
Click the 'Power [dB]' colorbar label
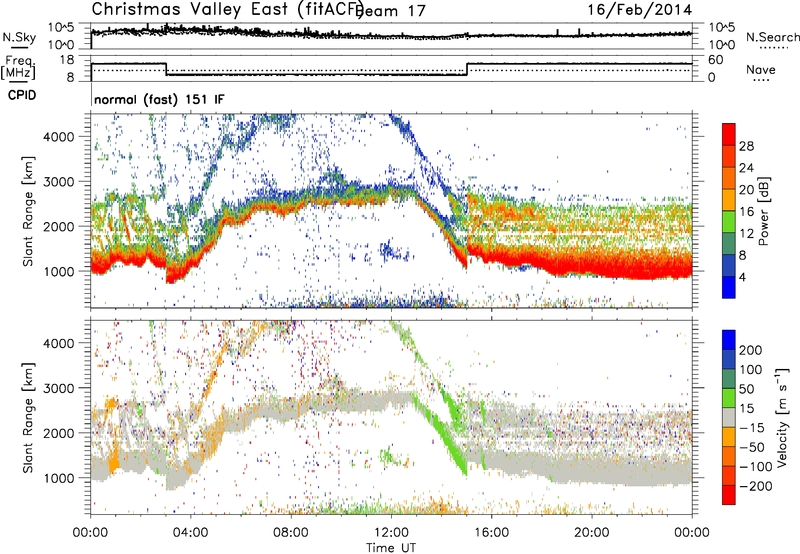[x=764, y=211]
